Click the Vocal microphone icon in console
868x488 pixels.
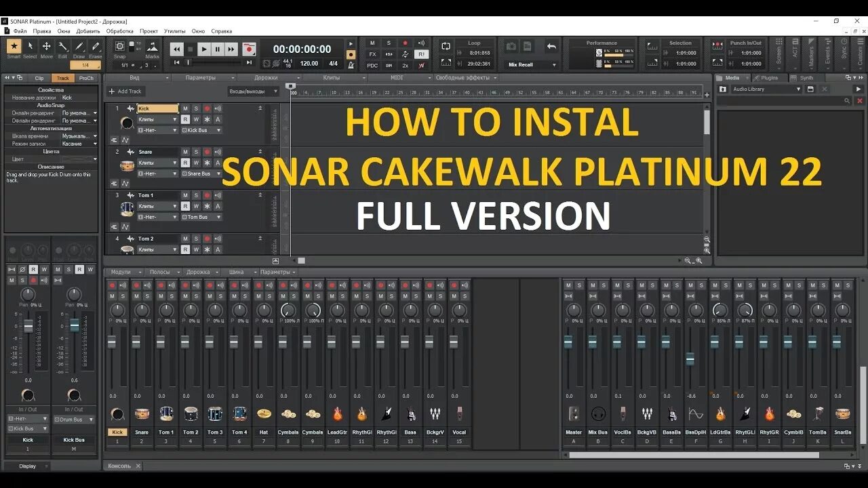tap(459, 413)
